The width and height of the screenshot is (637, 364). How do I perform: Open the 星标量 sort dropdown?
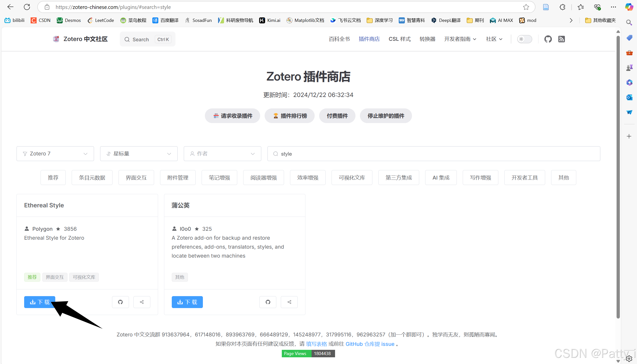[x=139, y=153]
